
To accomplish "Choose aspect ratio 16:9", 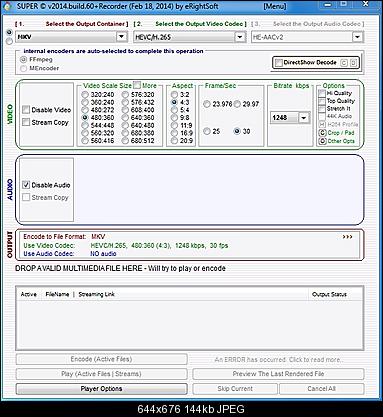I will pos(174,133).
